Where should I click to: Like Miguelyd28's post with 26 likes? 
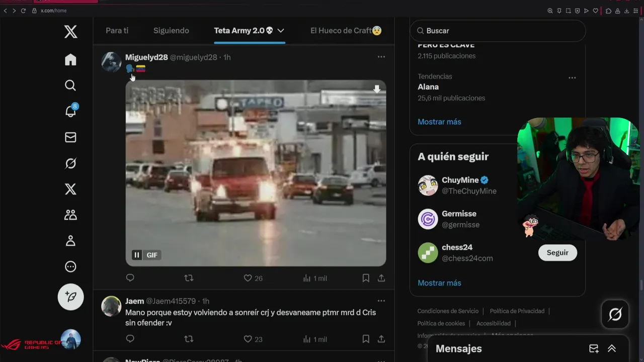click(x=253, y=278)
